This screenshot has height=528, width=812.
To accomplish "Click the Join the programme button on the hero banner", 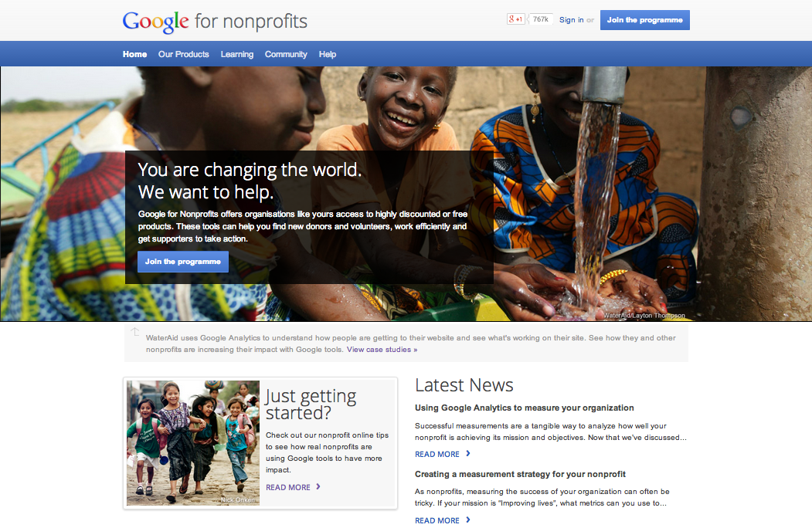I will click(183, 262).
